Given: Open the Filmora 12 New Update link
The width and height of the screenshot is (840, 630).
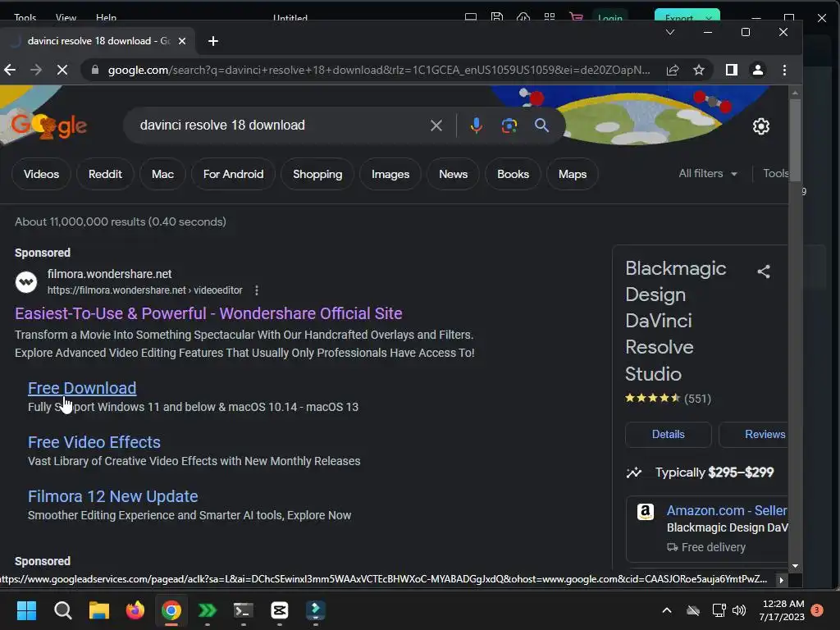Looking at the screenshot, I should [113, 496].
